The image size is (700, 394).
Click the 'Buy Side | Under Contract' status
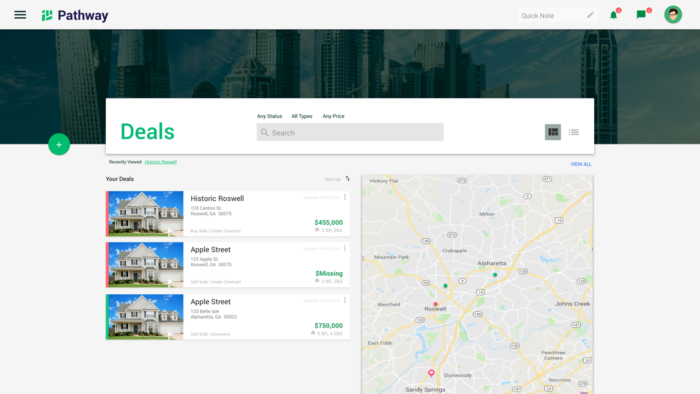(215, 231)
